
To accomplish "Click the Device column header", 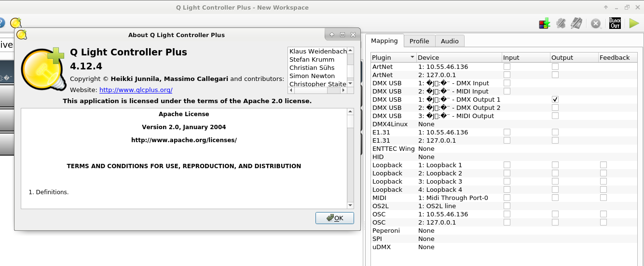I will (x=459, y=57).
